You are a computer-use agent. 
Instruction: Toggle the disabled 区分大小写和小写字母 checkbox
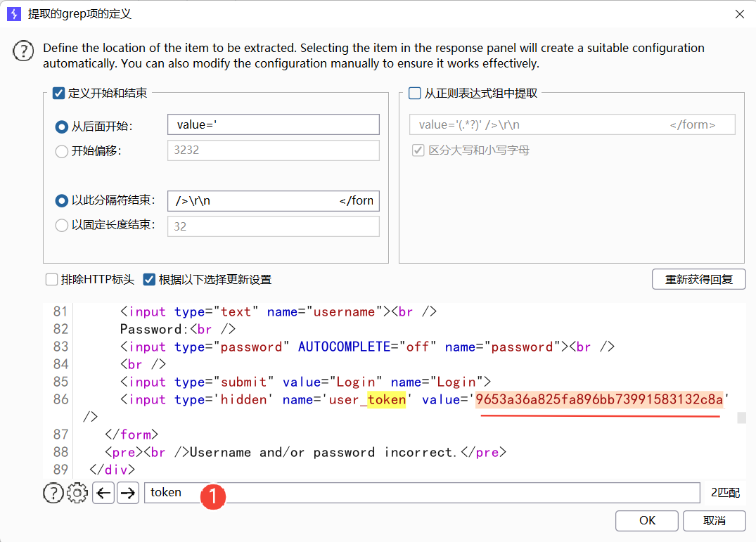click(x=418, y=150)
